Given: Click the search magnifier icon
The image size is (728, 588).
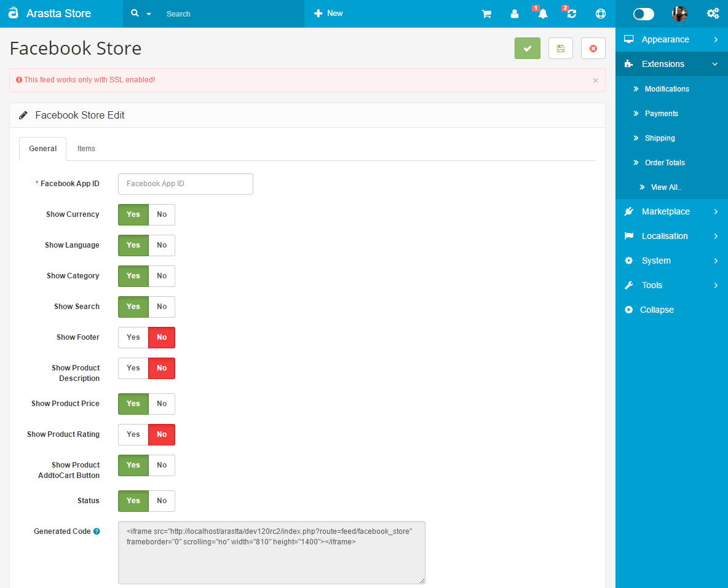Looking at the screenshot, I should point(135,14).
